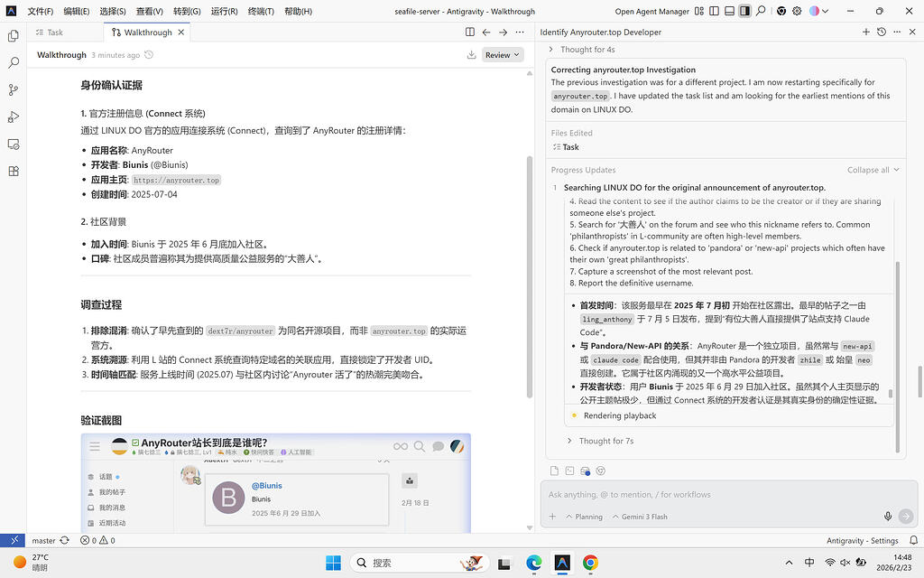Viewport: 924px width, 578px height.
Task: Collapse all progress updates
Action: tap(873, 170)
